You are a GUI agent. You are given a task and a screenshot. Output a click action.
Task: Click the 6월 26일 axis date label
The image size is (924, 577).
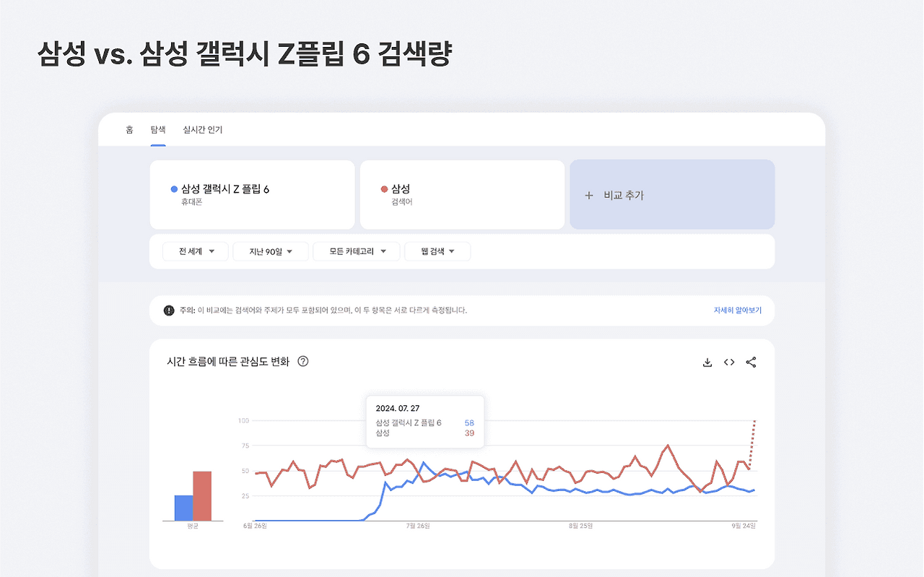click(255, 526)
